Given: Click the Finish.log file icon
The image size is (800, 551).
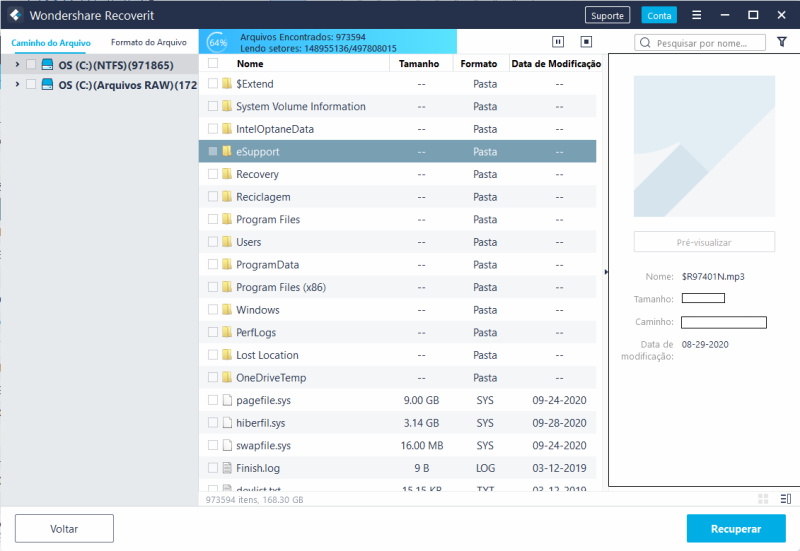Looking at the screenshot, I should coord(227,468).
